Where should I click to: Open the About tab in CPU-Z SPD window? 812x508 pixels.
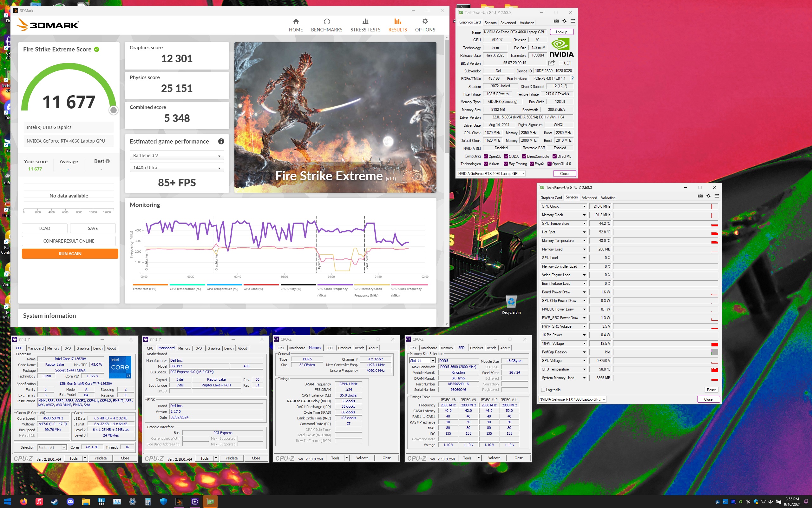505,348
